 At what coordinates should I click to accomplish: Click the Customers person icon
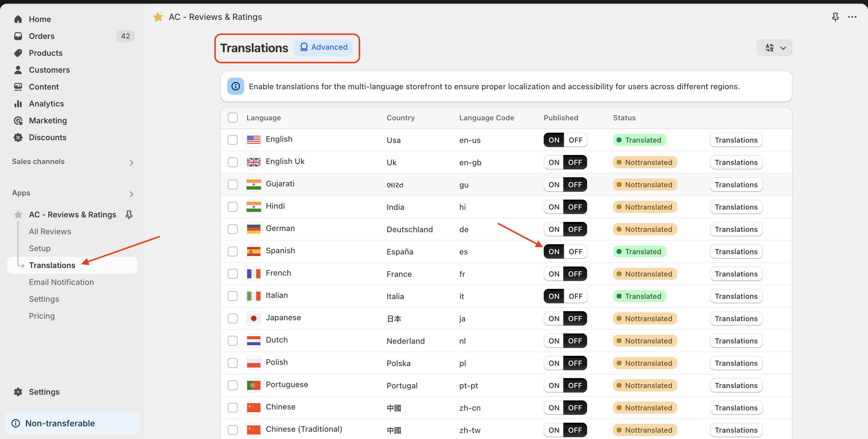pos(18,70)
